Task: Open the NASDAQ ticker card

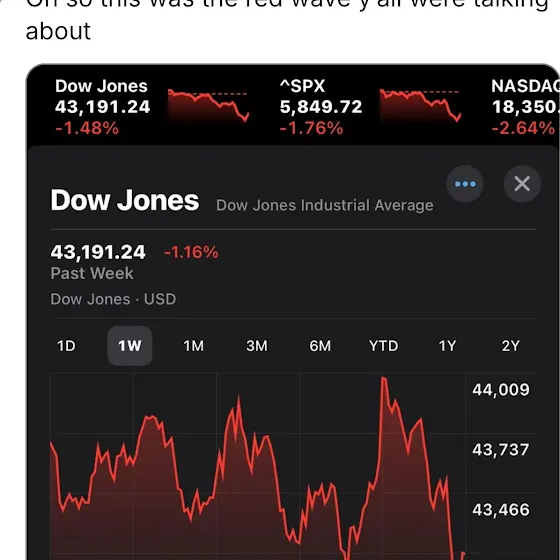Action: (x=525, y=106)
